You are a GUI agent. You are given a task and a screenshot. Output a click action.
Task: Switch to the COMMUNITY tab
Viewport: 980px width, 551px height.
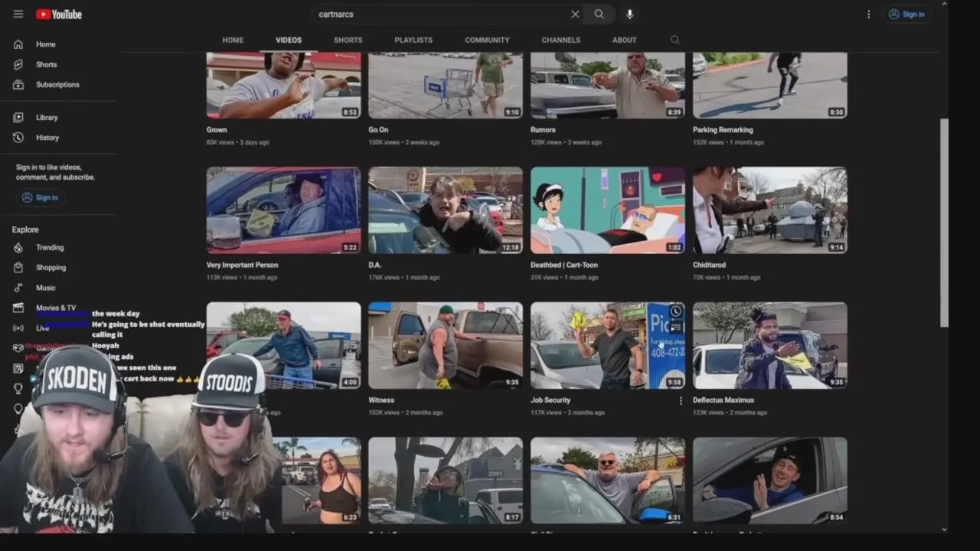pos(487,40)
